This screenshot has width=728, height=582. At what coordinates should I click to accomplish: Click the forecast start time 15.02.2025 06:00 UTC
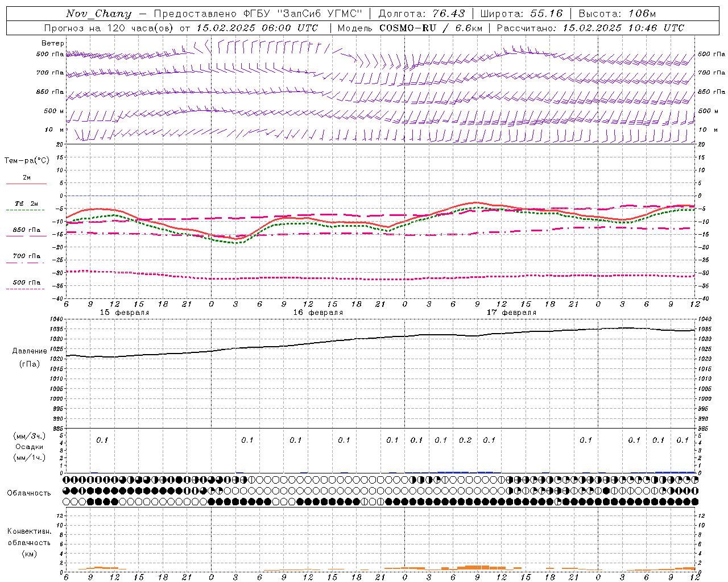click(257, 28)
